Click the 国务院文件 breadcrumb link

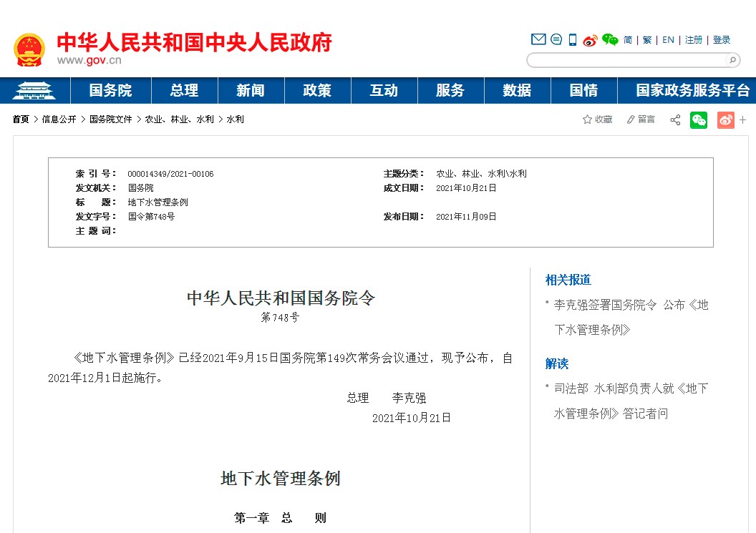110,119
